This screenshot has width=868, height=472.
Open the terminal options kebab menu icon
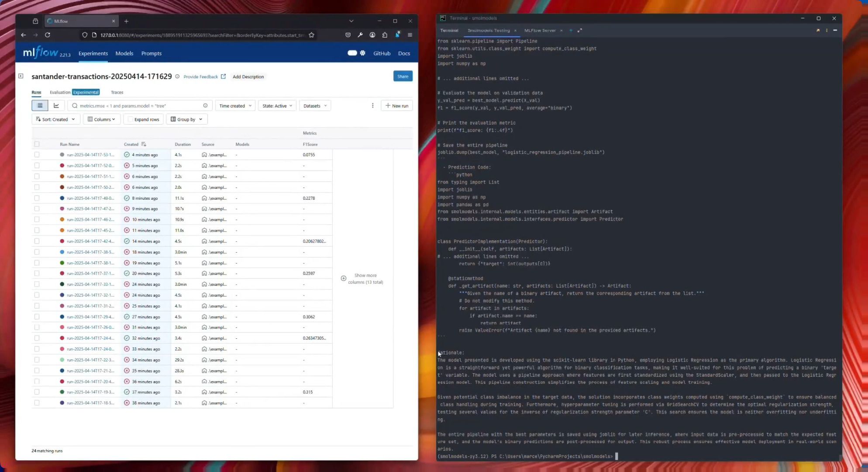[x=827, y=31]
